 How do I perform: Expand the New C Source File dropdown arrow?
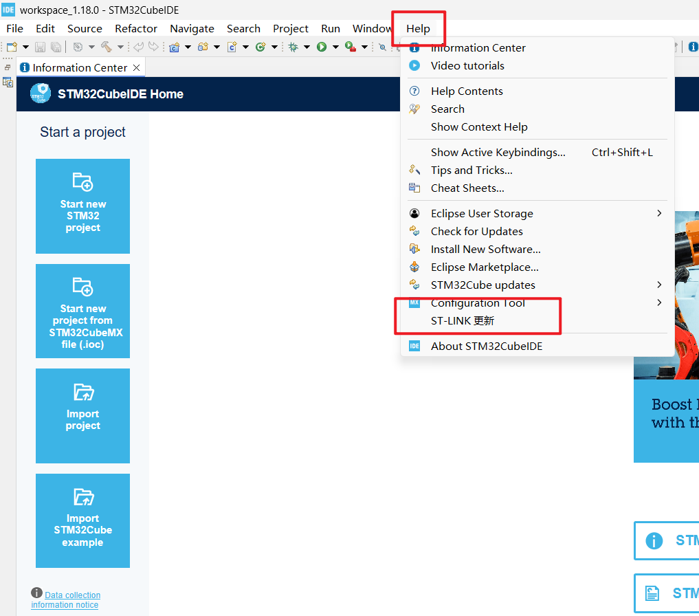point(245,47)
